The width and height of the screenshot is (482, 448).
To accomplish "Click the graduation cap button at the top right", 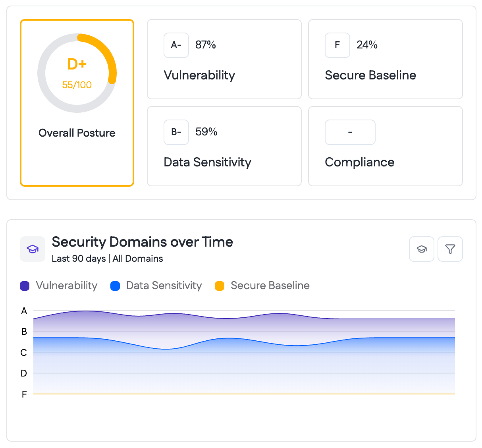I will point(421,249).
